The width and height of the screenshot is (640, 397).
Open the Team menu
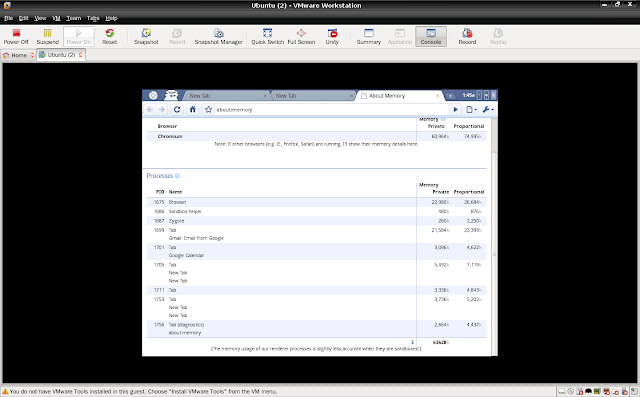click(73, 18)
